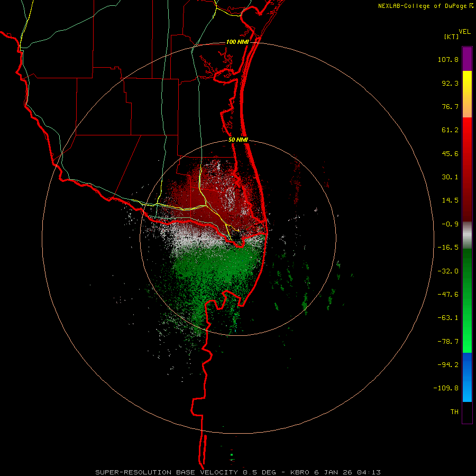Click the -32.0 legend value
Image resolution: width=476 pixels, height=476 pixels.
pyautogui.click(x=448, y=271)
